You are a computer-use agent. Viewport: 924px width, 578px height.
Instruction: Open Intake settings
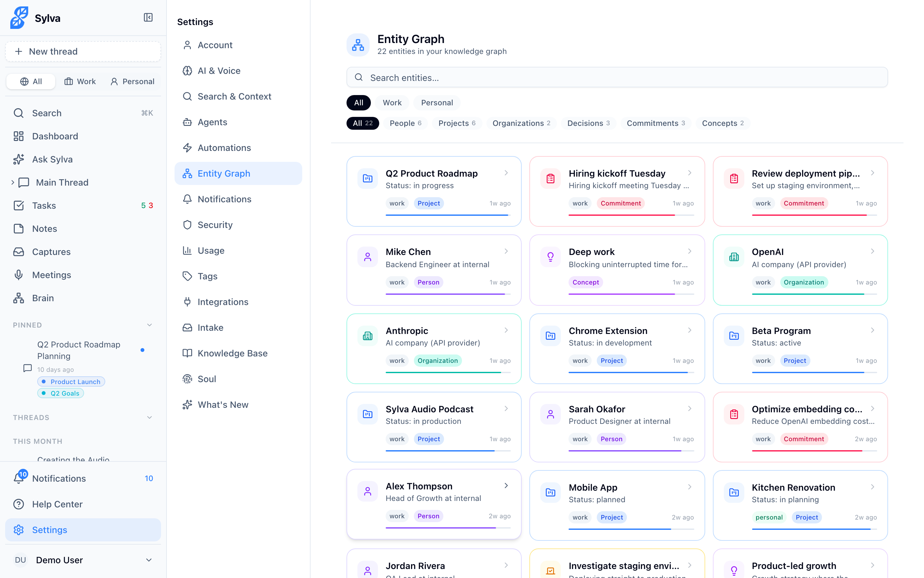238,328
